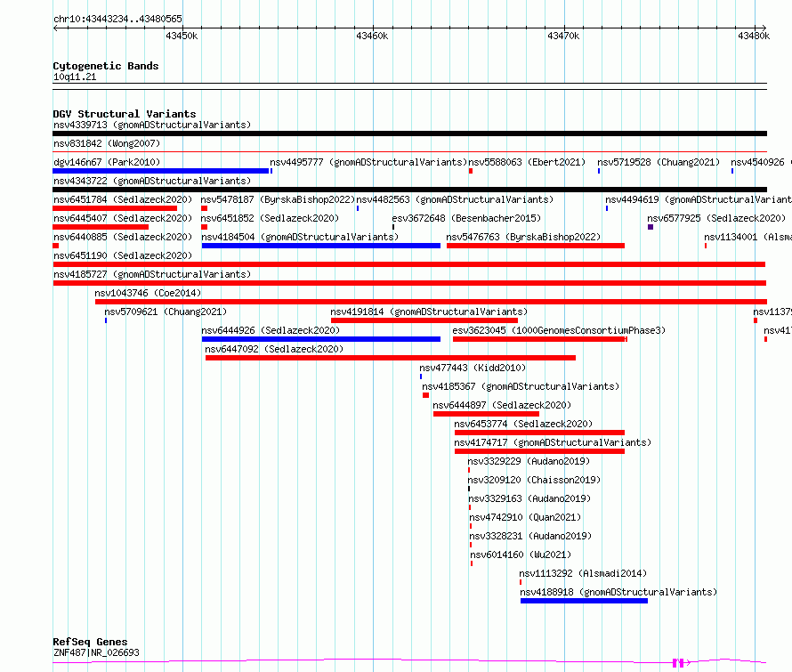Select the dgv146n67 (Park2010) blue bar

click(x=160, y=171)
